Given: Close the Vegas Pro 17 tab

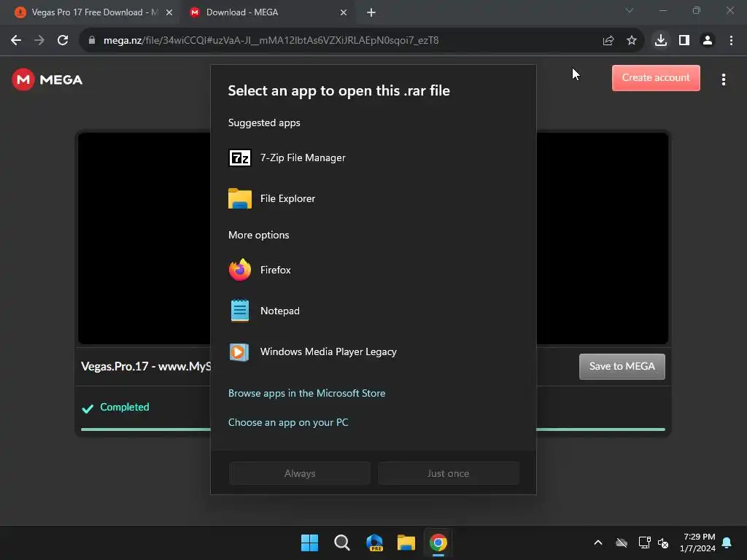Looking at the screenshot, I should click(169, 12).
